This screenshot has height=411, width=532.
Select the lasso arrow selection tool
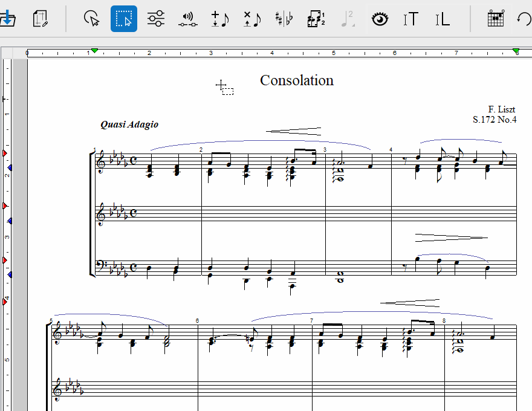coord(92,19)
